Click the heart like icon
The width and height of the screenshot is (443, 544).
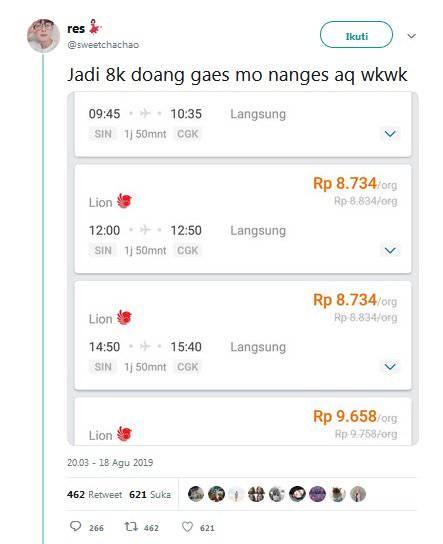coord(187,527)
